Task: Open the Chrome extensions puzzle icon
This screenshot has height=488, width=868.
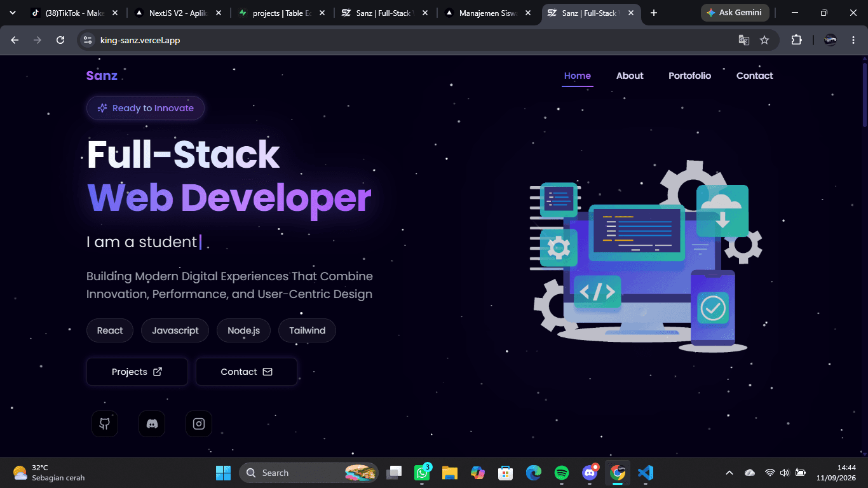Action: click(x=796, y=40)
